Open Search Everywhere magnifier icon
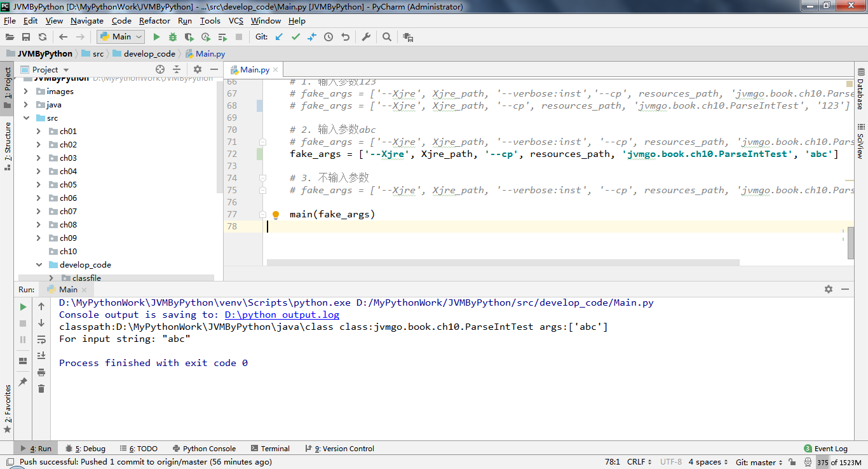The height and width of the screenshot is (469, 868). 387,37
